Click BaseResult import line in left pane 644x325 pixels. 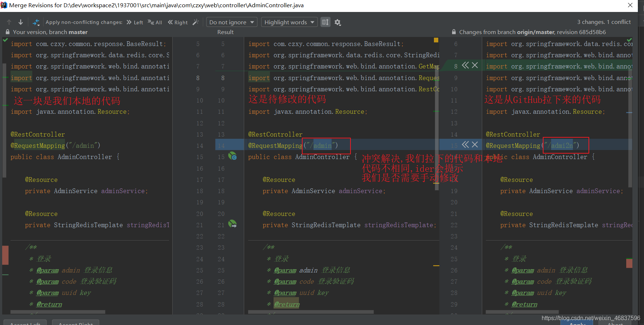coord(89,44)
